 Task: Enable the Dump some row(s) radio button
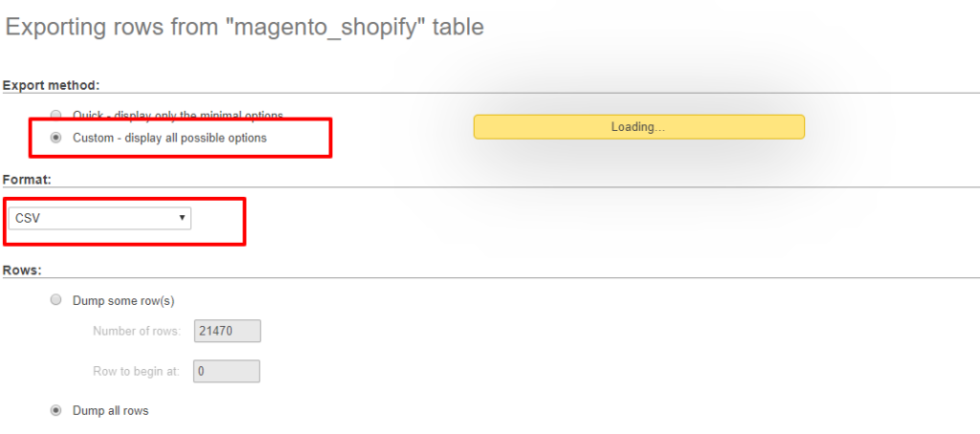pos(56,300)
